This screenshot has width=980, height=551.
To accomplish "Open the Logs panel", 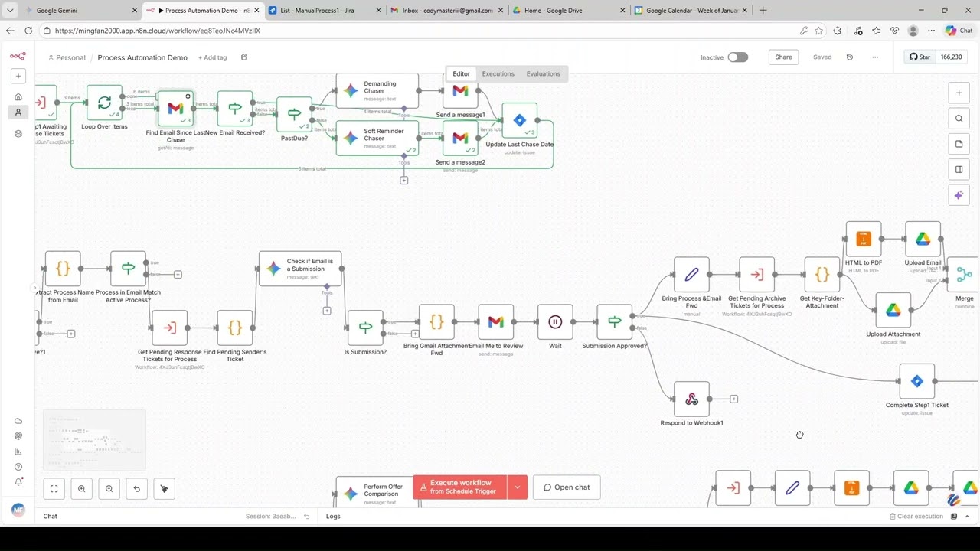I will [x=333, y=516].
